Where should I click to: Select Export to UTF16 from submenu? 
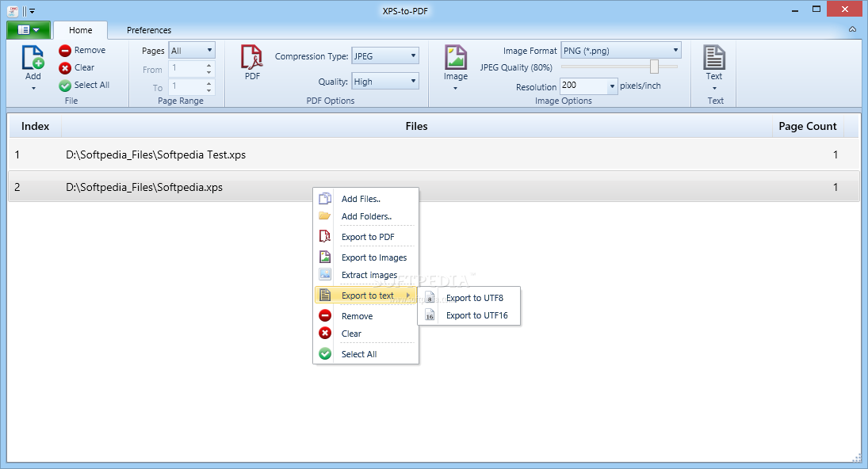(468, 315)
